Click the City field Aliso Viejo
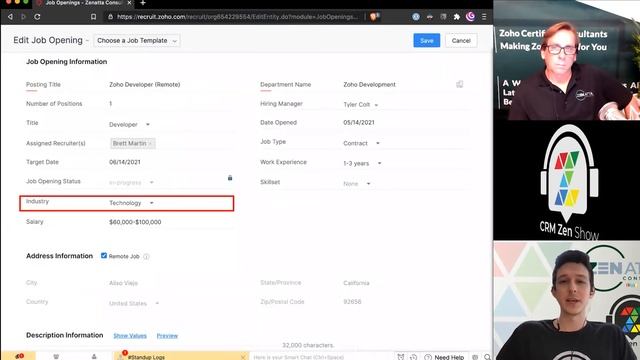 coord(171,283)
